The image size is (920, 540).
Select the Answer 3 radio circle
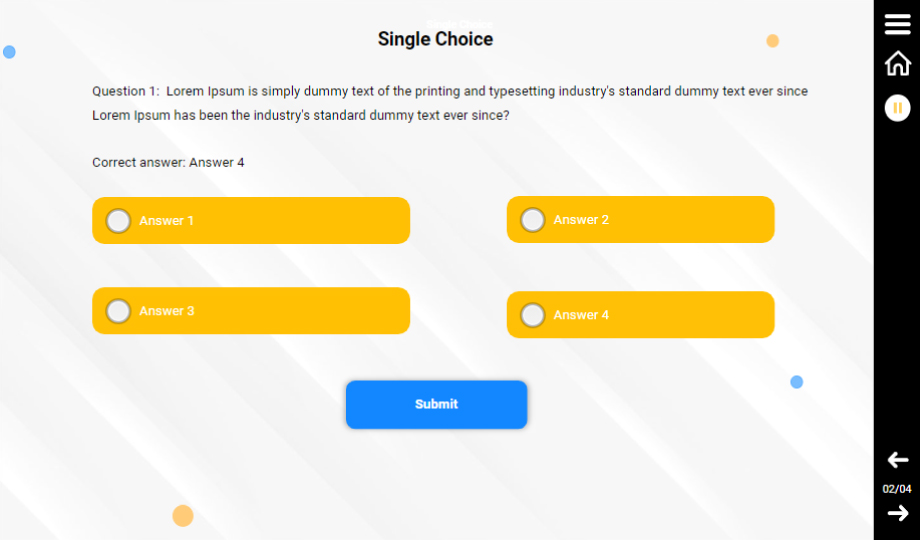[x=118, y=311]
